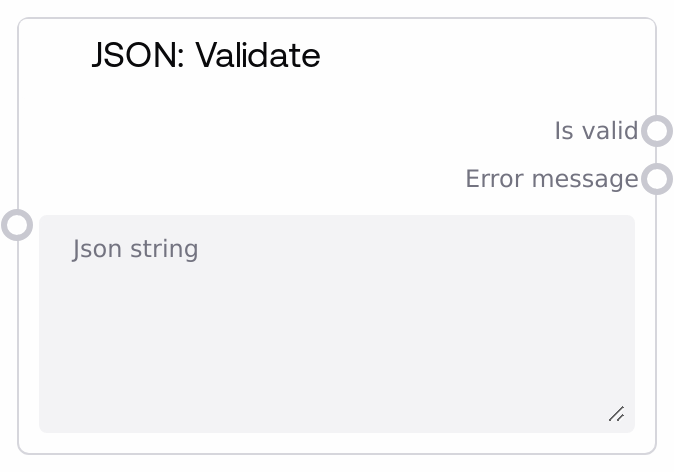Click blank area left of Is valid
Image resolution: width=674 pixels, height=472 pixels.
pos(300,131)
